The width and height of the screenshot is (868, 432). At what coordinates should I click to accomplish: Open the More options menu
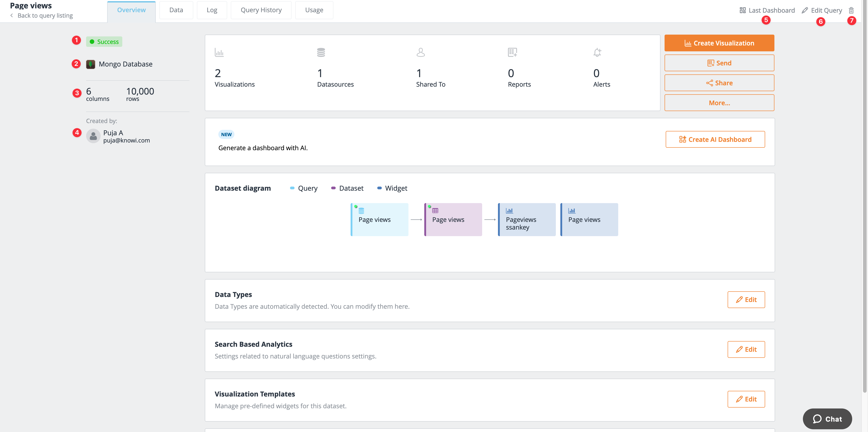pos(719,102)
